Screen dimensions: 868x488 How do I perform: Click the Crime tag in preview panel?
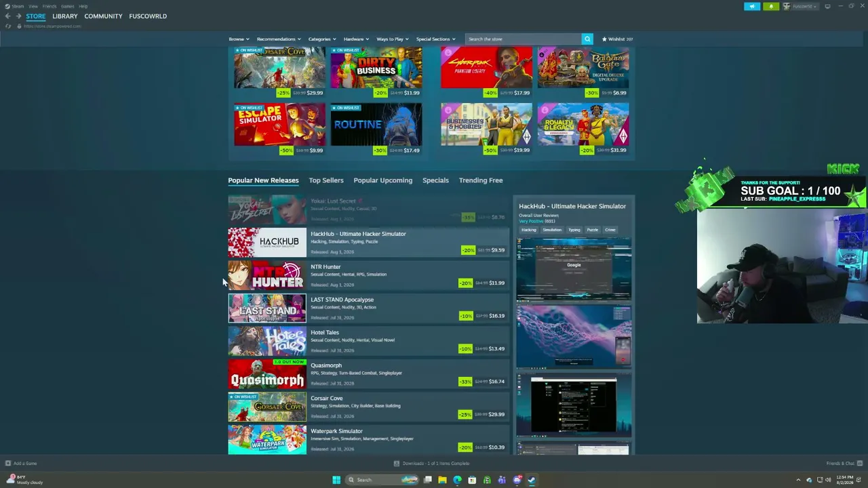click(x=610, y=230)
